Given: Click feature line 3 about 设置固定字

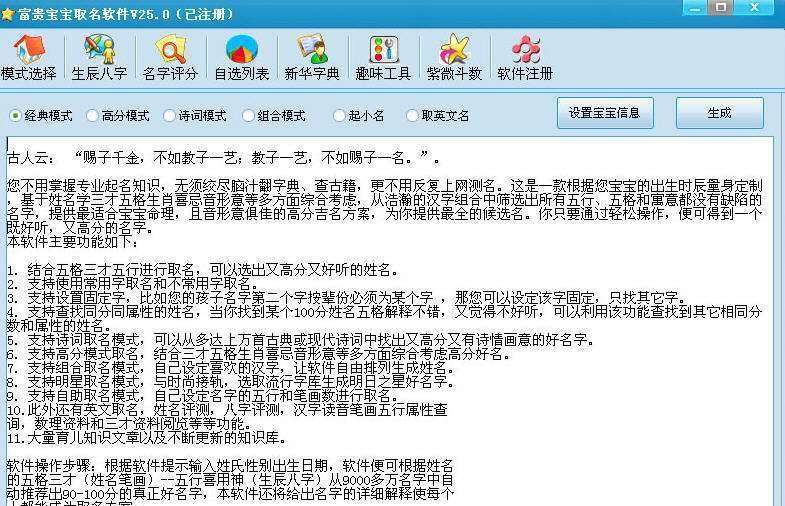Looking at the screenshot, I should [346, 298].
